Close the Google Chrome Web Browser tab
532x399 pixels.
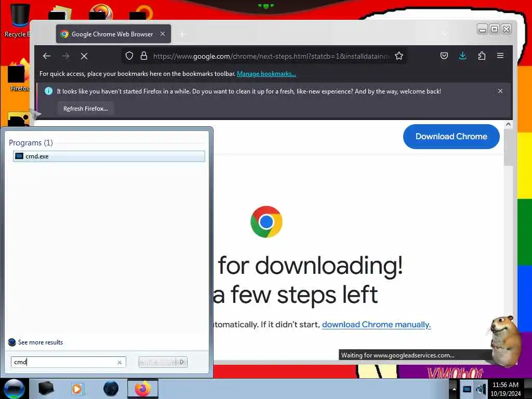tap(163, 34)
